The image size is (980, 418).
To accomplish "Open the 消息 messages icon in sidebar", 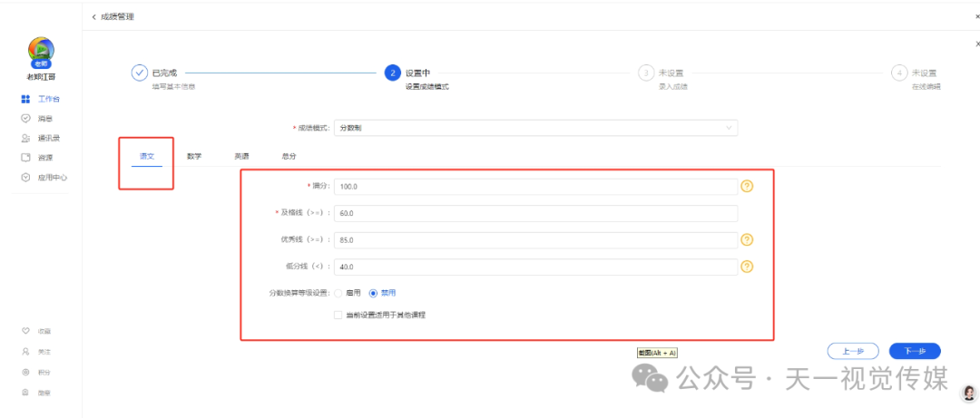I will [x=25, y=118].
